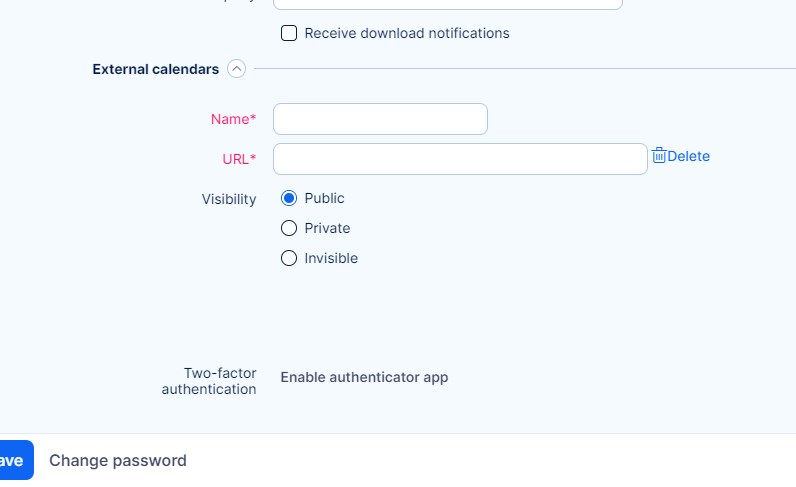Image resolution: width=796 pixels, height=487 pixels.
Task: Click the 'Invisible' option label
Action: pyautogui.click(x=331, y=258)
